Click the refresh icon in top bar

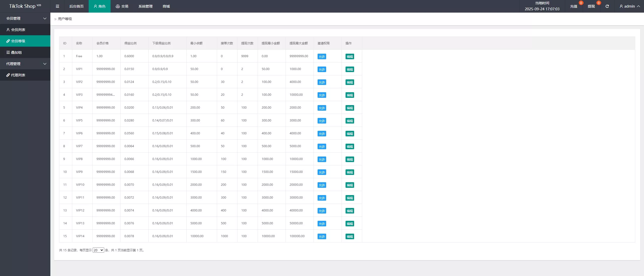click(x=607, y=6)
